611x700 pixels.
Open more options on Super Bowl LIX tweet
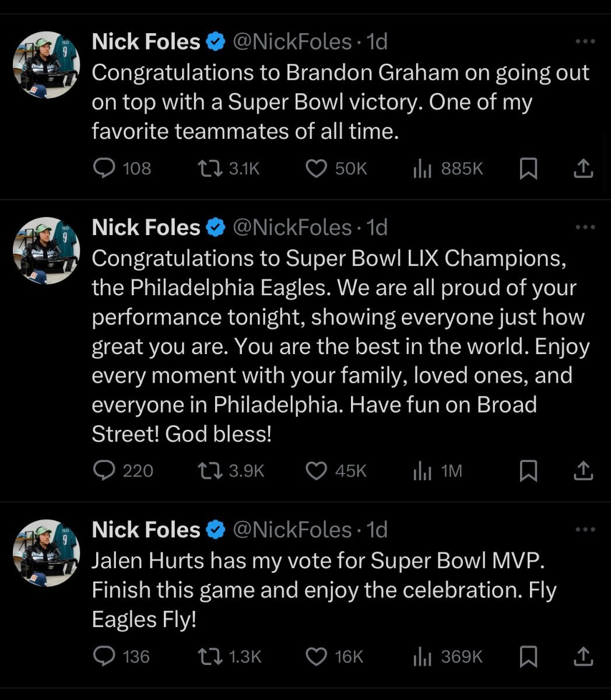[584, 228]
